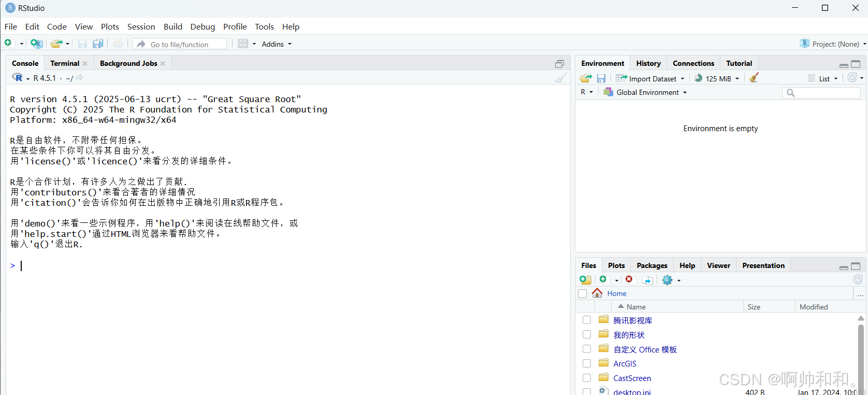The width and height of the screenshot is (868, 395).
Task: Switch to the Terminal tab
Action: pos(65,63)
